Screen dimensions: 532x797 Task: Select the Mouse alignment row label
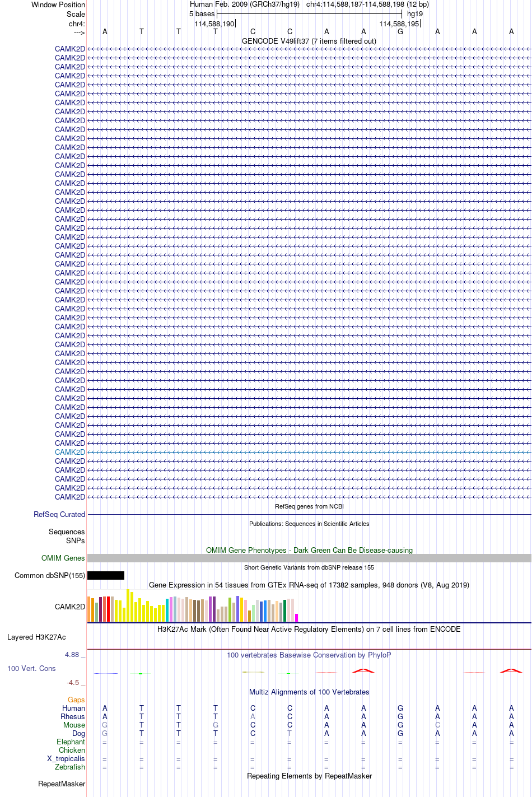pyautogui.click(x=74, y=725)
